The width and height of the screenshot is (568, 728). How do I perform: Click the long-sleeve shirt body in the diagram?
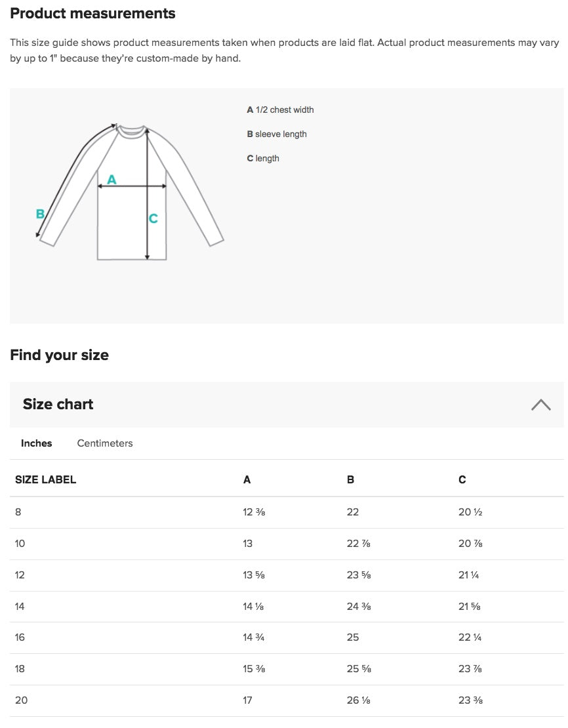coord(125,223)
